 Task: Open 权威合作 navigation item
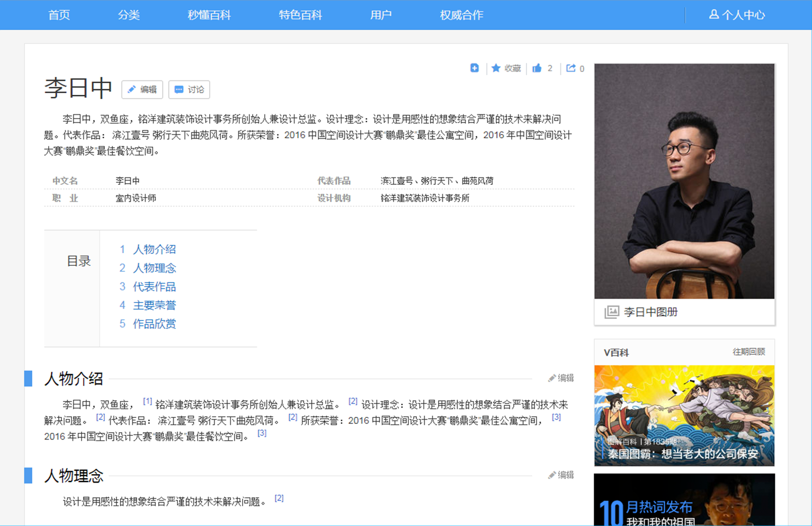tap(461, 15)
